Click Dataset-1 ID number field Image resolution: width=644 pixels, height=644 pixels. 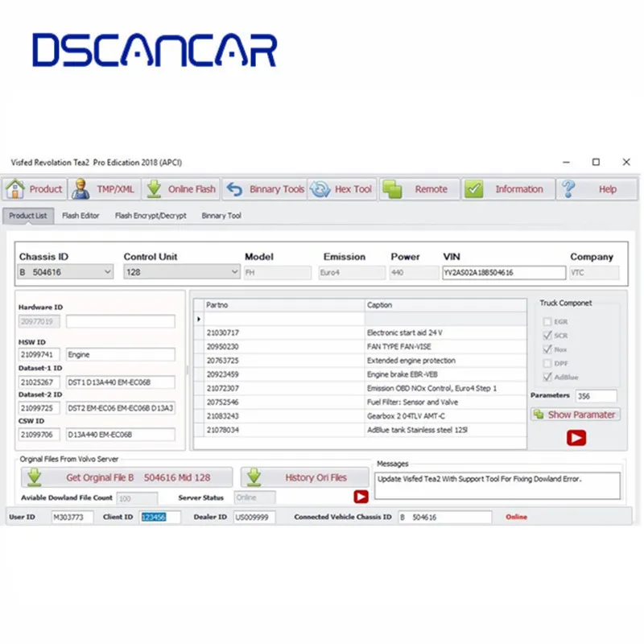[x=39, y=382]
